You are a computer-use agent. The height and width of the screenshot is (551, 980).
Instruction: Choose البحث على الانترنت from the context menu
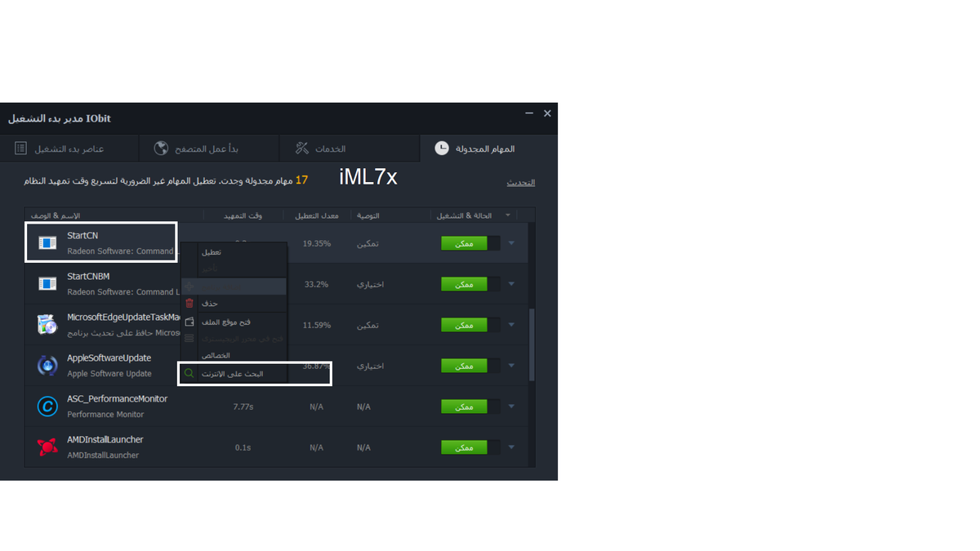(234, 373)
